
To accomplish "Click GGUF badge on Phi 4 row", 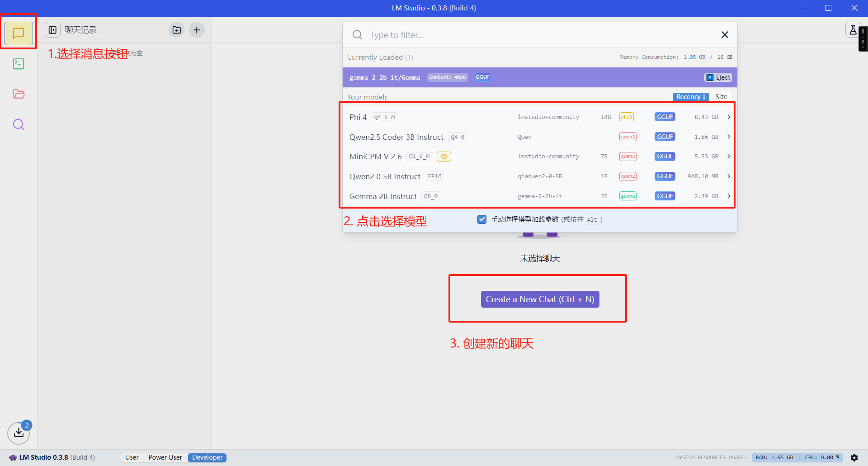I will pos(665,117).
